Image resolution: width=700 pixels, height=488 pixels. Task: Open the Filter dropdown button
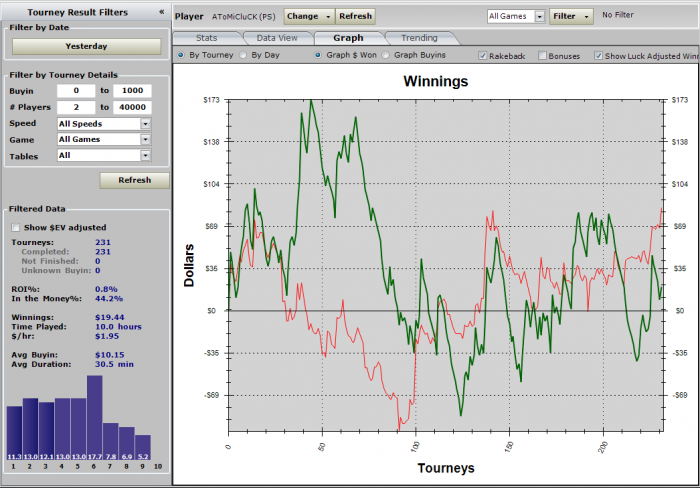[x=571, y=17]
